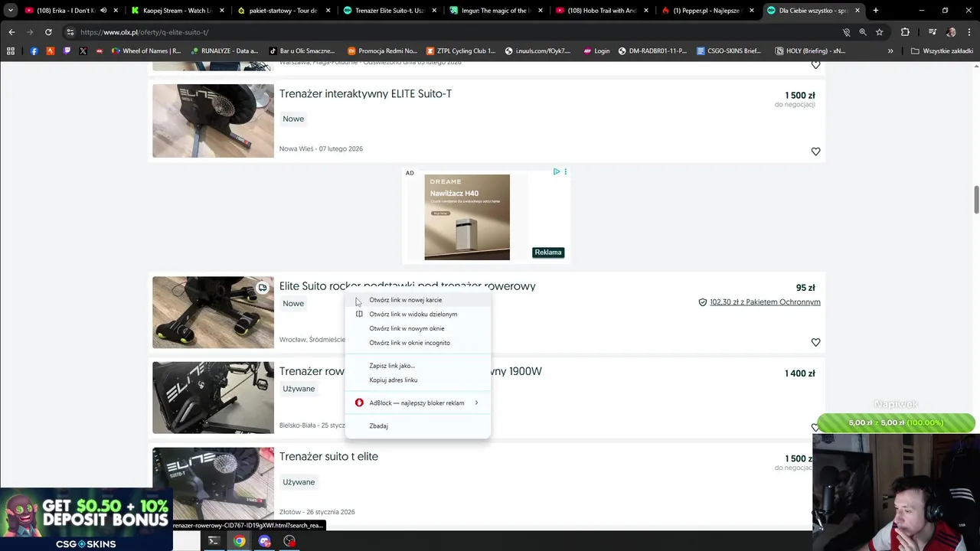
Task: Open the Extensions puzzle icon
Action: point(905,32)
